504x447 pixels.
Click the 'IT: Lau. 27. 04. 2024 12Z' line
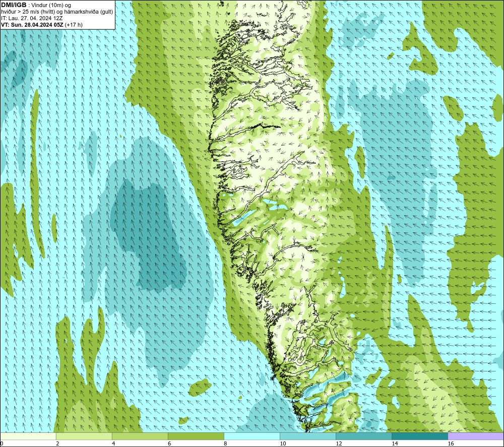tap(32, 18)
